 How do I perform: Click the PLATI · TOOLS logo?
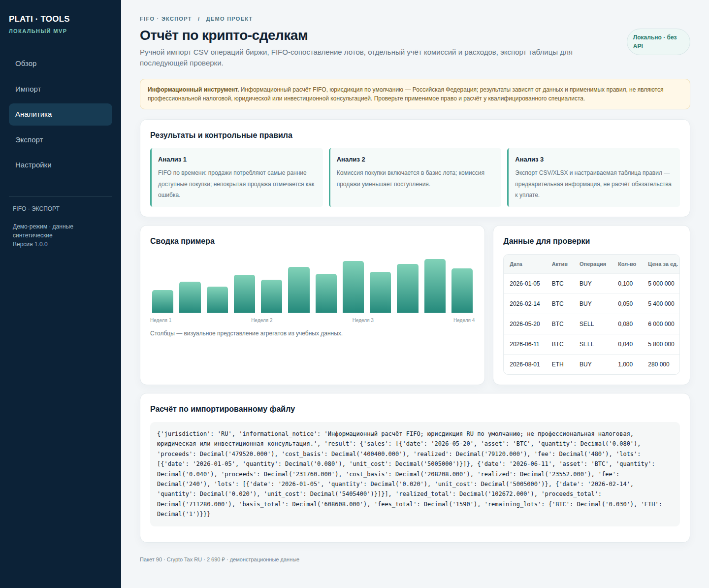pyautogui.click(x=39, y=19)
